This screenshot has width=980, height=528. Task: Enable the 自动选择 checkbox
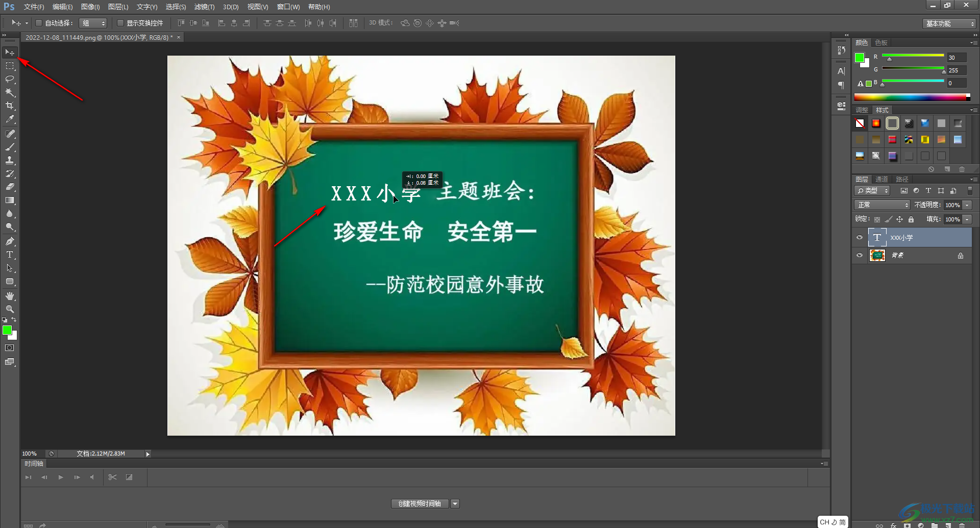coord(39,23)
